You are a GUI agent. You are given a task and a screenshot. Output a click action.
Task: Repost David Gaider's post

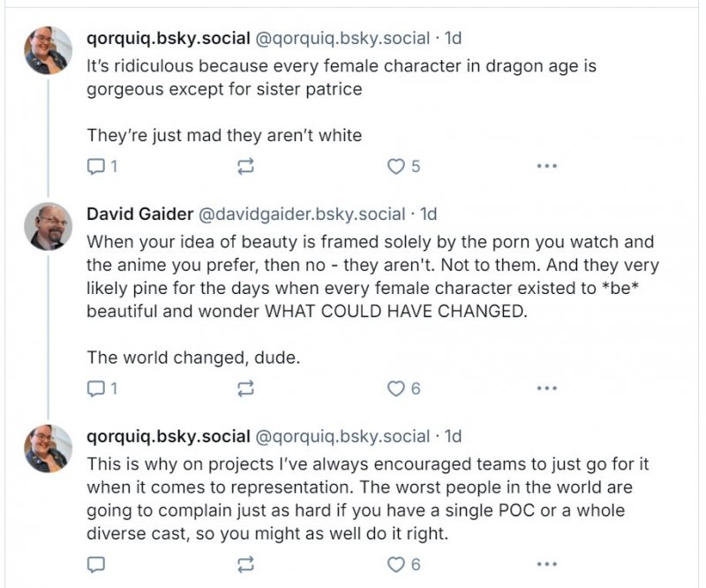(246, 388)
